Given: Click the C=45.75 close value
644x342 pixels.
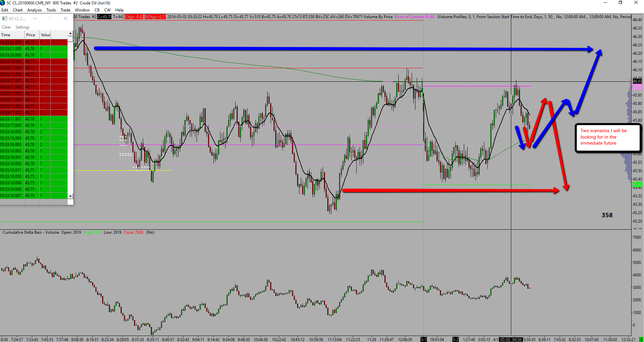Looking at the screenshot, I should click(105, 17).
